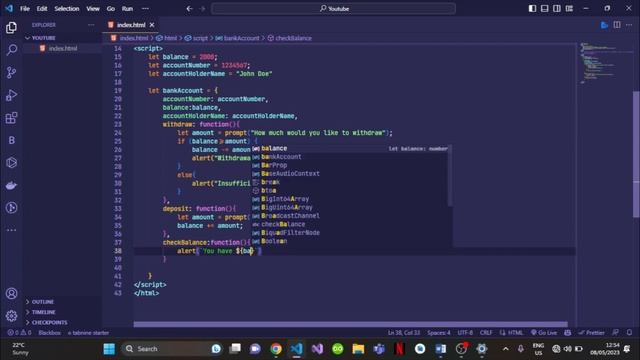Click the tabnine starter status item
The image size is (640, 360).
point(88,333)
